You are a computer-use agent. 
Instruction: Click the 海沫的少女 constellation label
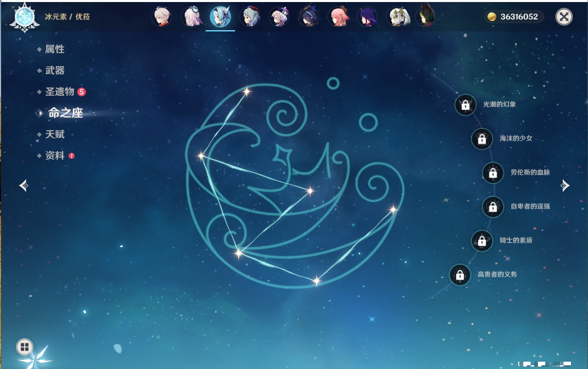[x=516, y=138]
